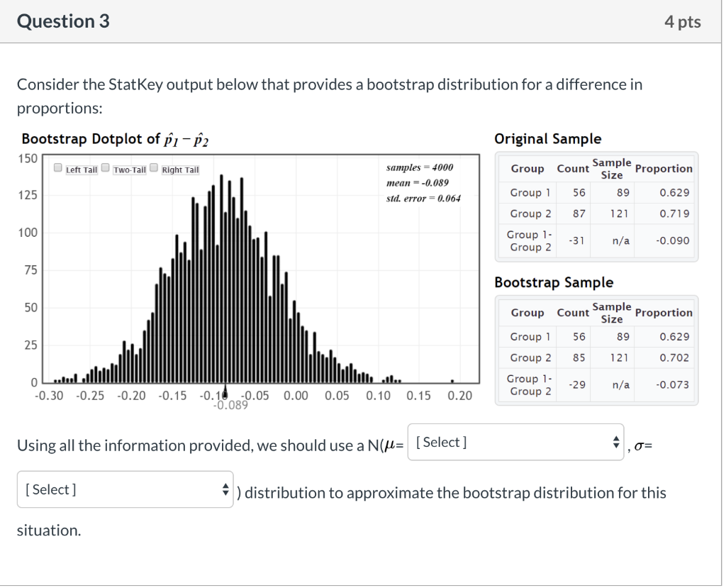Open the mean value Select dropdown
This screenshot has height=588, width=726.
point(515,442)
